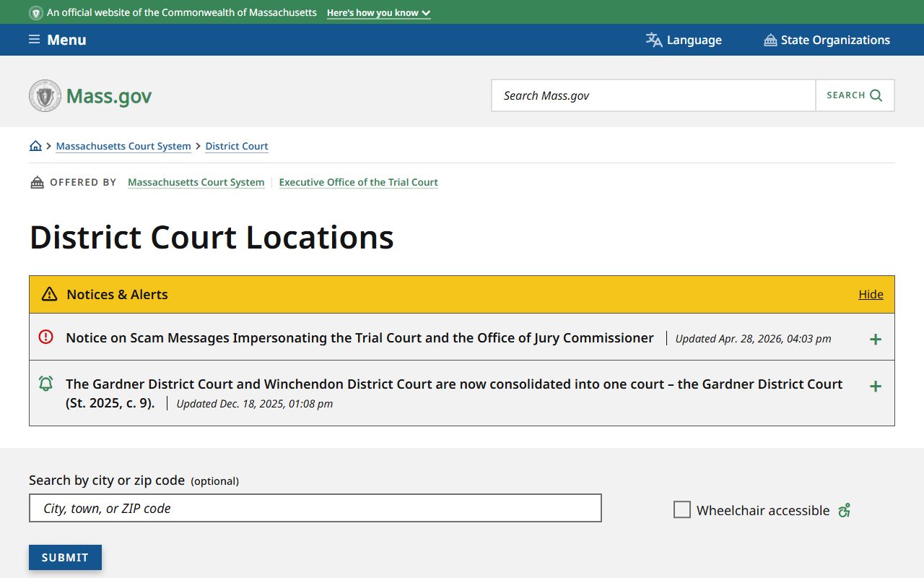Expand the Gardner District Court notice plus icon

pos(876,387)
